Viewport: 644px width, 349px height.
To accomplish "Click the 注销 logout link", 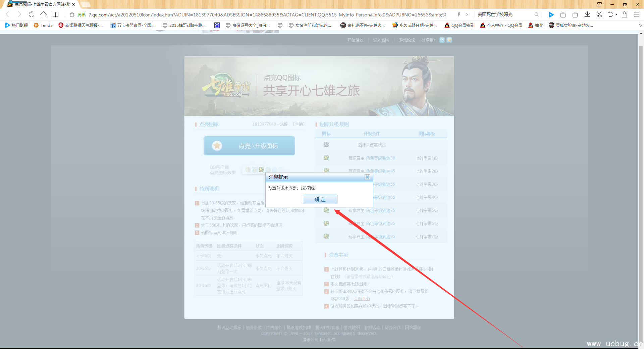I will pos(299,124).
